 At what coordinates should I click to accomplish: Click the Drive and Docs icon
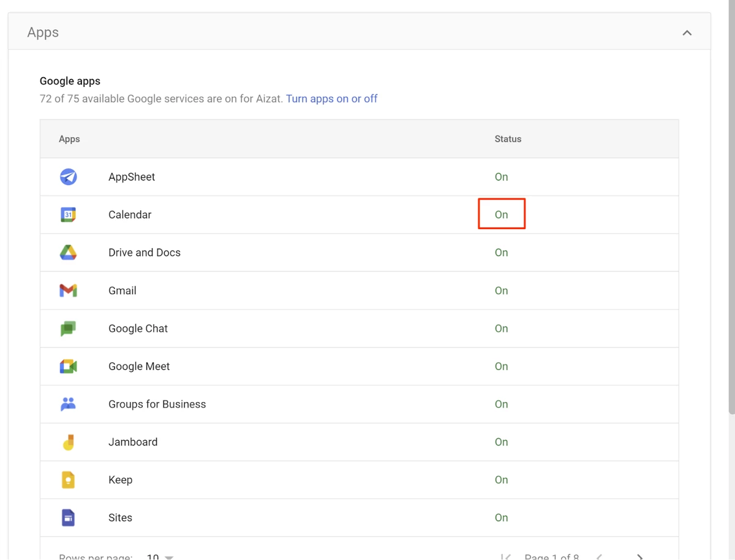pyautogui.click(x=68, y=252)
